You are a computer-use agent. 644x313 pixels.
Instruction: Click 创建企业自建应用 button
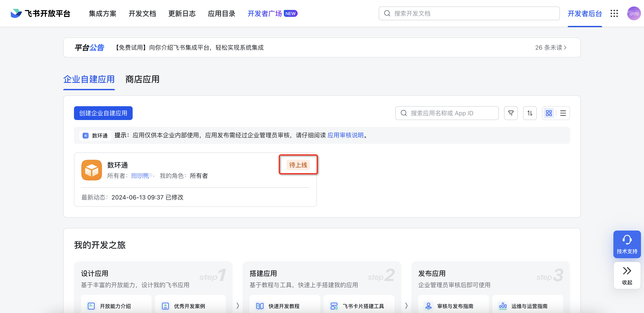coord(103,113)
